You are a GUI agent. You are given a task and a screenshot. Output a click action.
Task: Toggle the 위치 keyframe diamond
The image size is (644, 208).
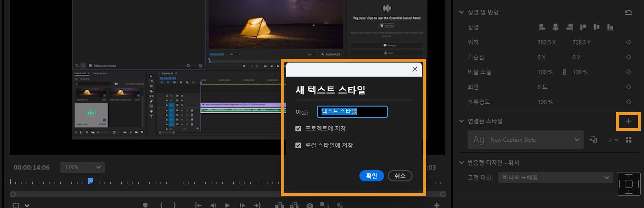[x=628, y=42]
